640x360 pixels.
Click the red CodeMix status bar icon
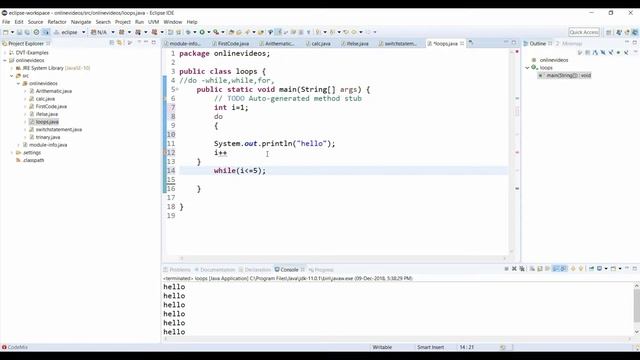(x=4, y=347)
